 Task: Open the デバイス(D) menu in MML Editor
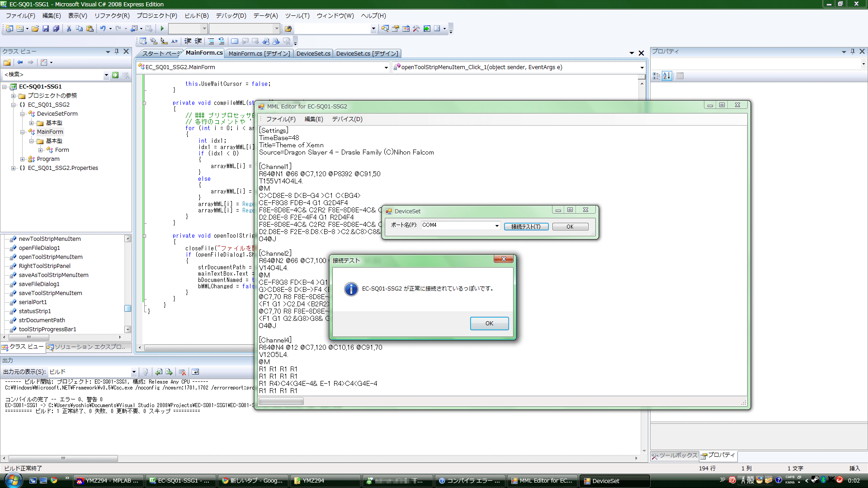pyautogui.click(x=347, y=119)
